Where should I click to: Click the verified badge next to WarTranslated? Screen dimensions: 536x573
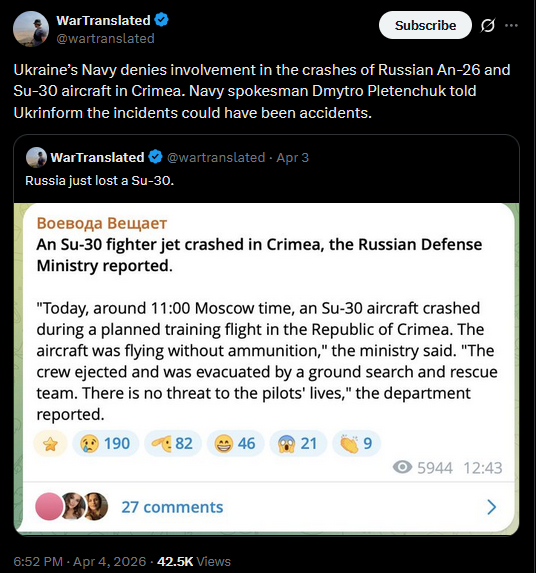pyautogui.click(x=161, y=20)
